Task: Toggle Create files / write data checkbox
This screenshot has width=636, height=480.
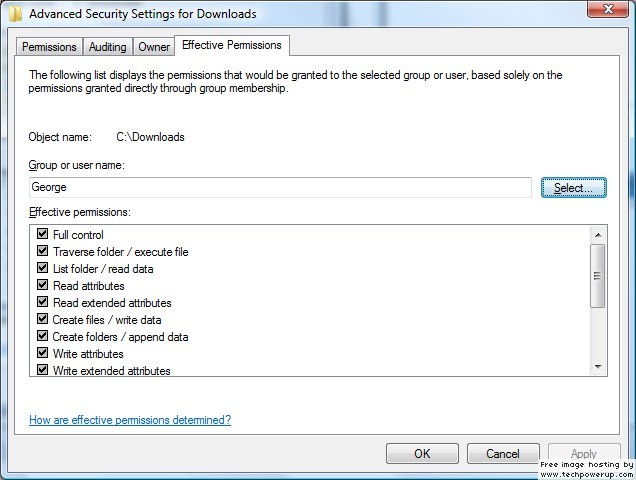Action: pyautogui.click(x=42, y=319)
